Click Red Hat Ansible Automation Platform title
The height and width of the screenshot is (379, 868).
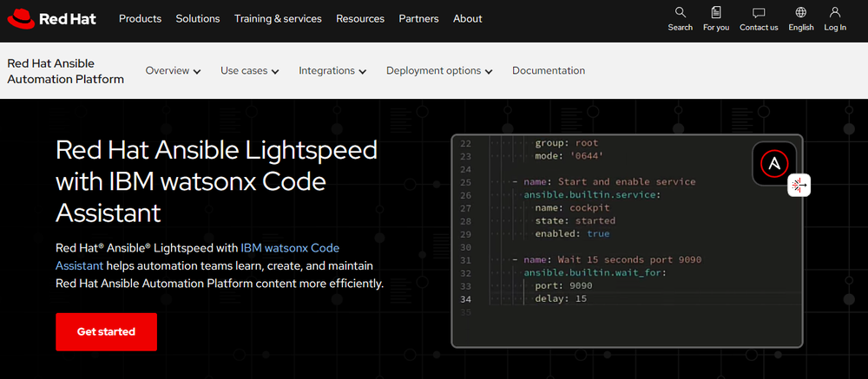65,71
